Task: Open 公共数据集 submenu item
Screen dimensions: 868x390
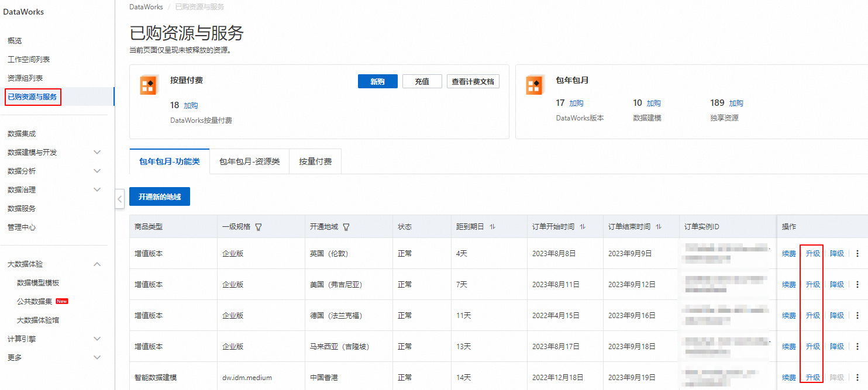Action: pos(35,301)
